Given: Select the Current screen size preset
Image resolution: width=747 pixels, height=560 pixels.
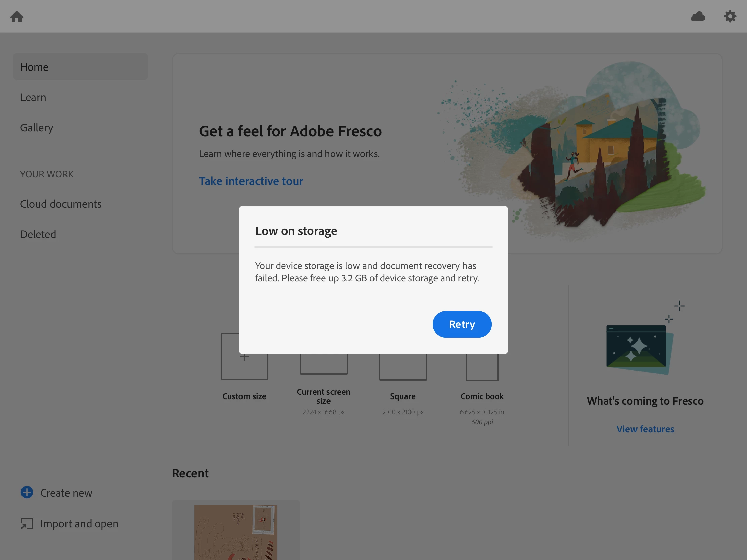Looking at the screenshot, I should click(x=323, y=365).
